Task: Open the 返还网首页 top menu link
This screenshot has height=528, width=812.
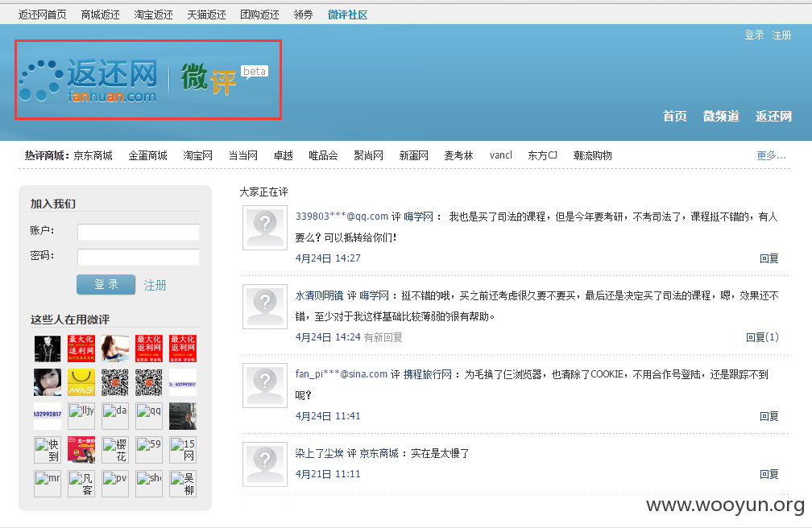Action: click(43, 14)
